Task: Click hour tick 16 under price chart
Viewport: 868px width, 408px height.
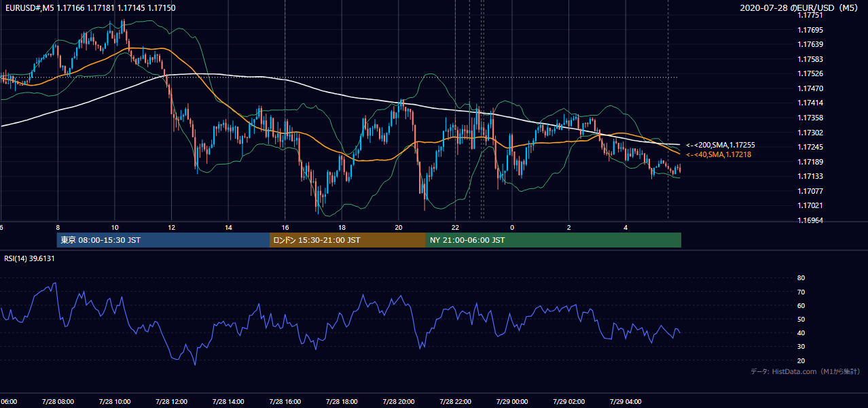Action: [x=285, y=227]
